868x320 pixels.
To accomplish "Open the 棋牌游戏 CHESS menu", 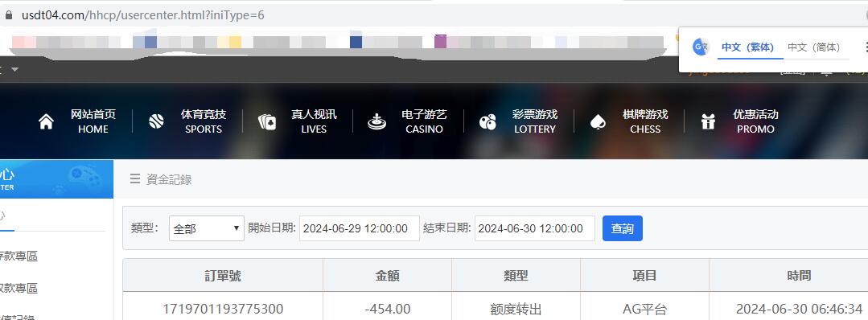I will (x=645, y=121).
